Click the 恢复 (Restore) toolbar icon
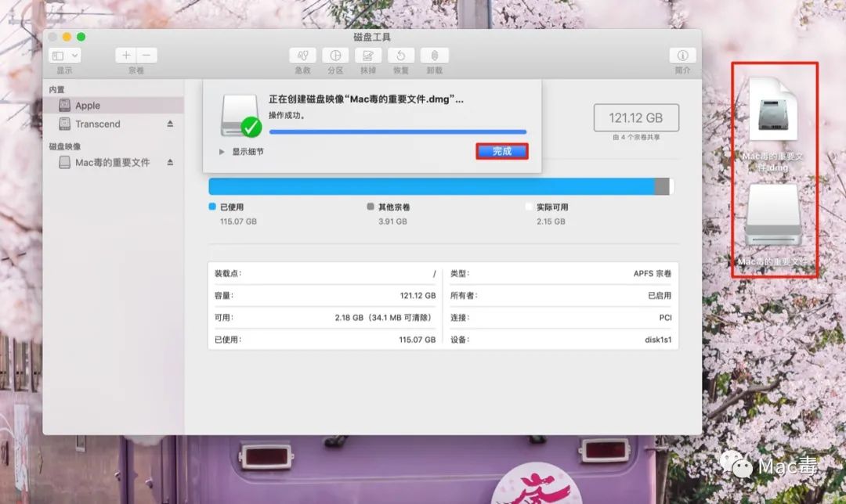Image resolution: width=846 pixels, height=504 pixels. (401, 56)
